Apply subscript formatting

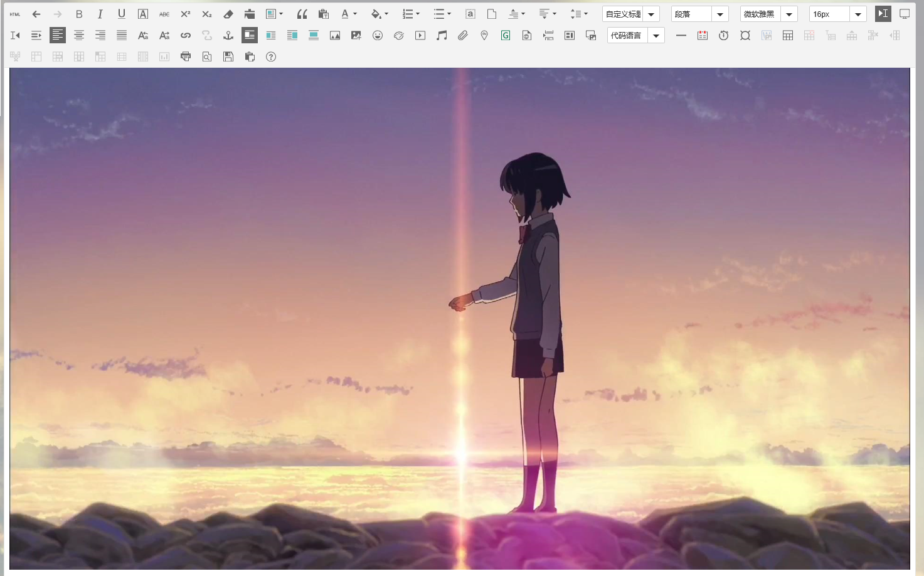pyautogui.click(x=207, y=14)
